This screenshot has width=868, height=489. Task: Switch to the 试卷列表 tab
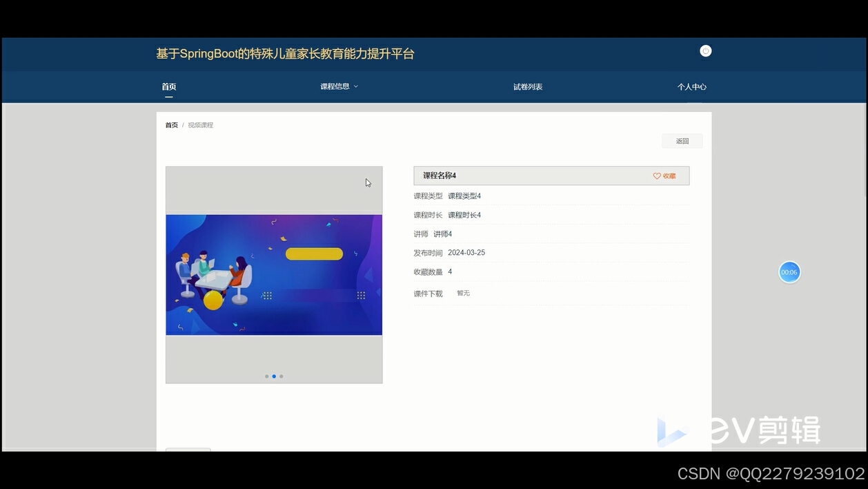point(528,86)
